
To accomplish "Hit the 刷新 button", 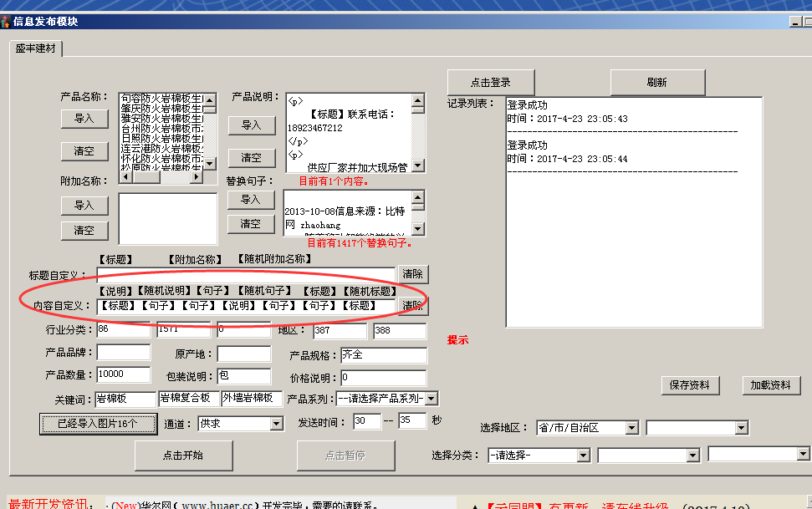I will (x=656, y=83).
